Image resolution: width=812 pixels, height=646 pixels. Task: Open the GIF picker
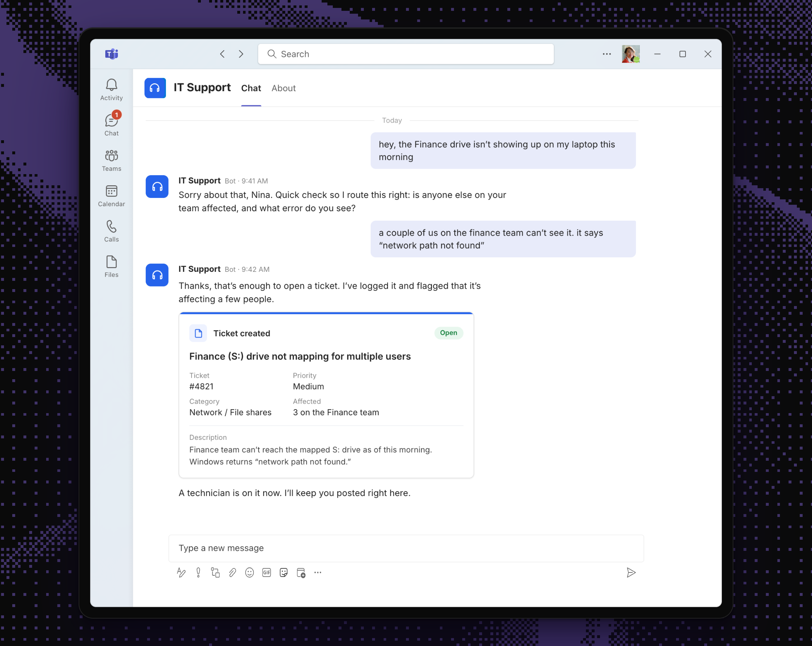(267, 572)
